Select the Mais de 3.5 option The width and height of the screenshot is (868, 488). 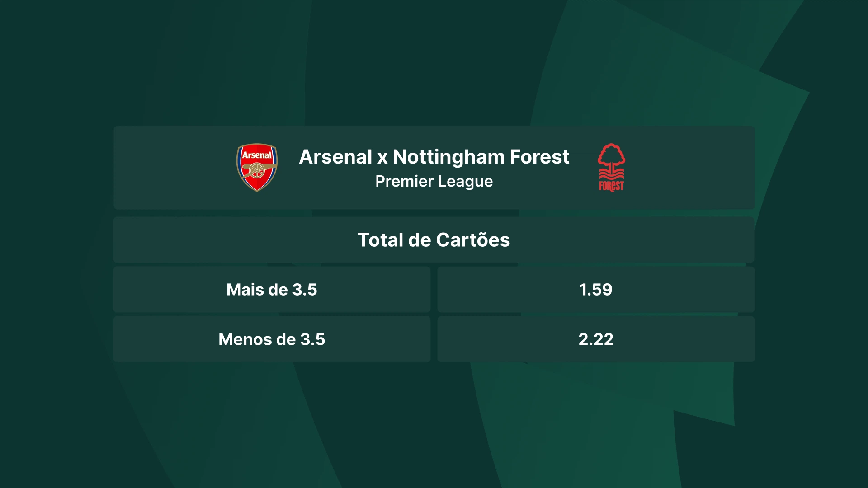click(272, 290)
